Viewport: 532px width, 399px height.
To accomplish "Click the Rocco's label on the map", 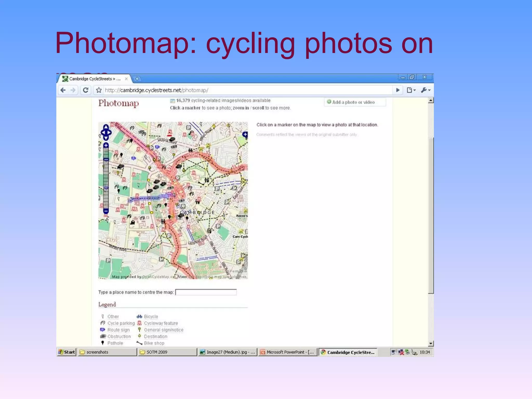I will 242,216.
